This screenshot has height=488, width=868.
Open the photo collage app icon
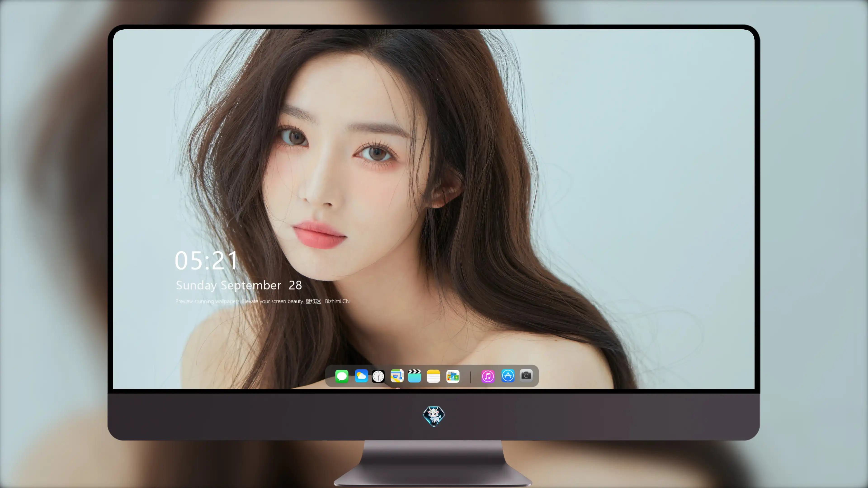tap(453, 376)
